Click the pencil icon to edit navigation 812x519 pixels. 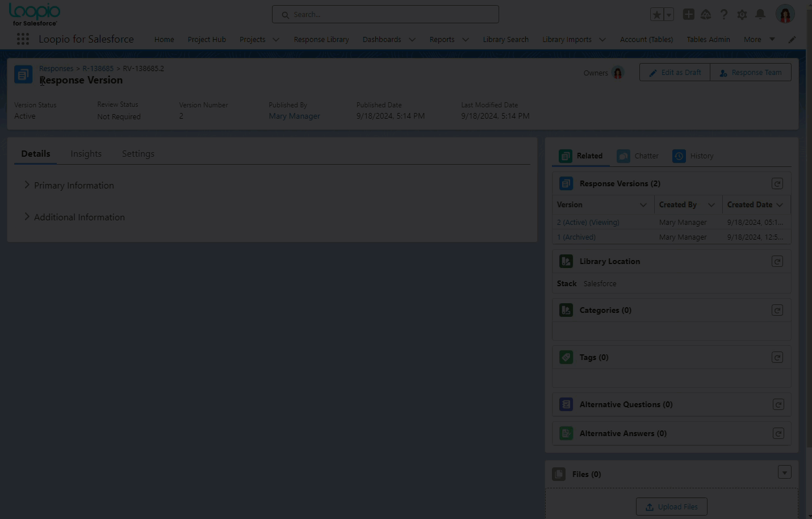click(x=792, y=40)
